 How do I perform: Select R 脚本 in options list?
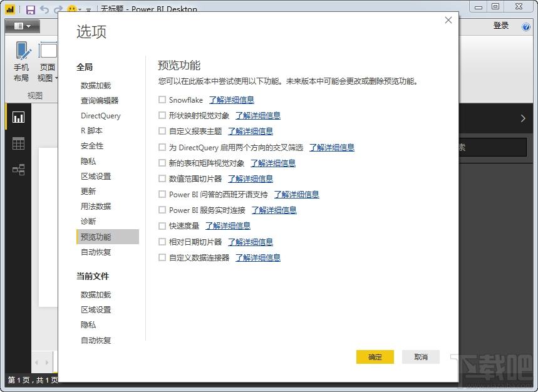(x=91, y=131)
